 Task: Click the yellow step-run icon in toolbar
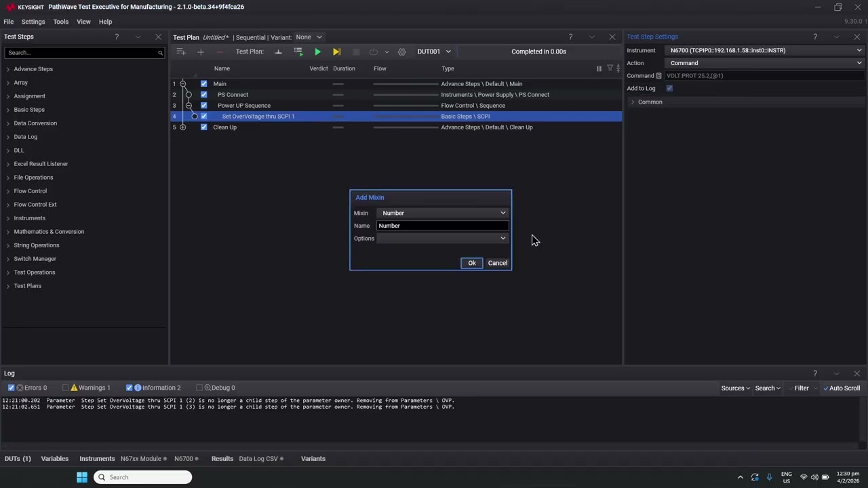(336, 52)
